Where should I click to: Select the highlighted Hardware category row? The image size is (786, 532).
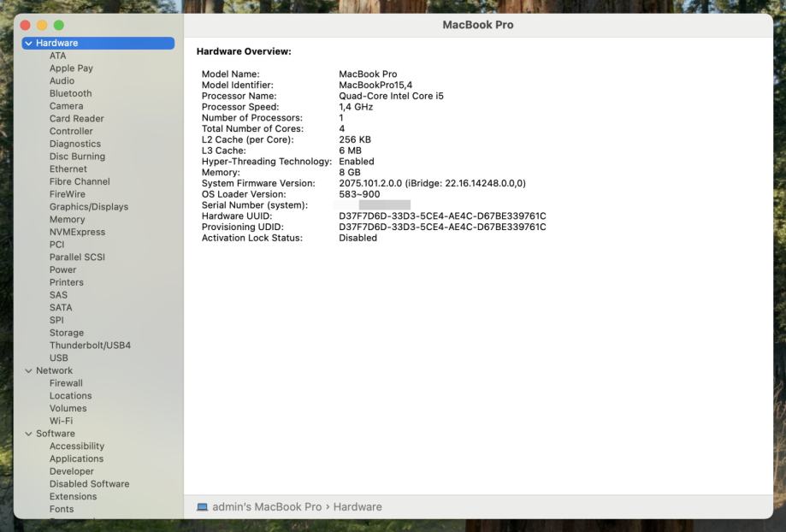(x=98, y=43)
